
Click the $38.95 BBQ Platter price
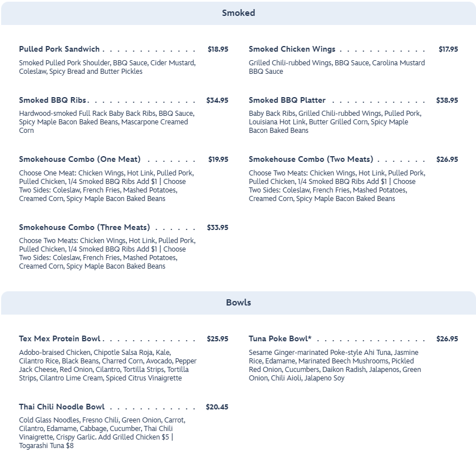coord(447,101)
